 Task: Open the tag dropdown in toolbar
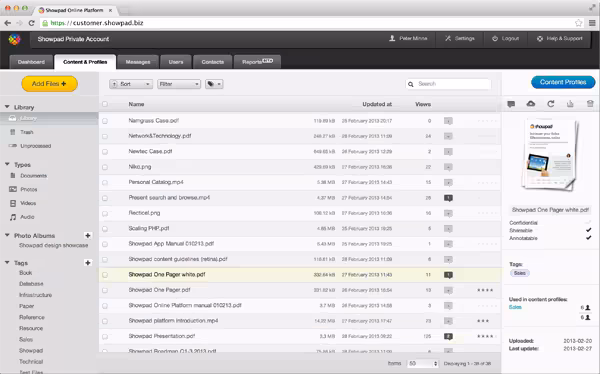click(214, 84)
